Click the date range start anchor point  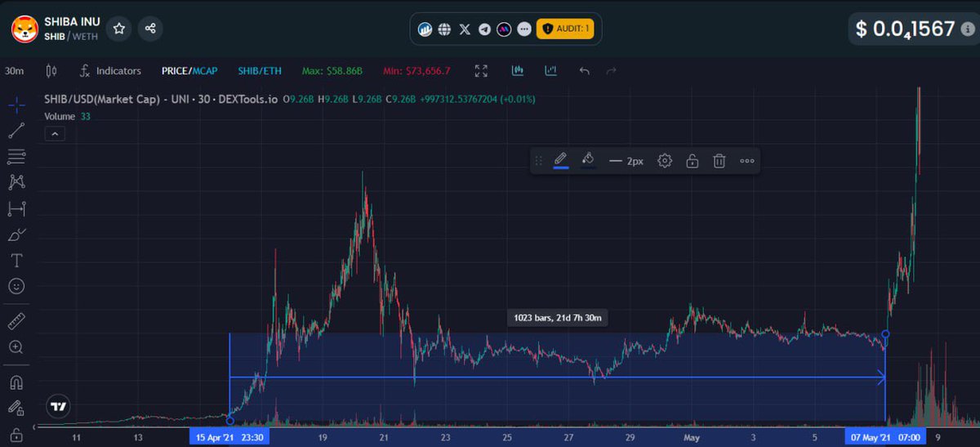pos(229,421)
